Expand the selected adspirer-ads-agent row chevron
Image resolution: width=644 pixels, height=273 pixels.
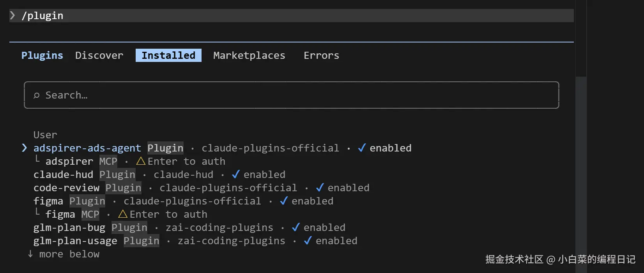(x=25, y=148)
